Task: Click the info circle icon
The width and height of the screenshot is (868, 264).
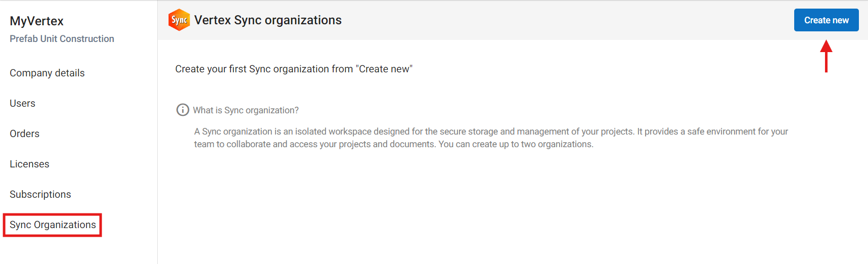Action: [182, 110]
